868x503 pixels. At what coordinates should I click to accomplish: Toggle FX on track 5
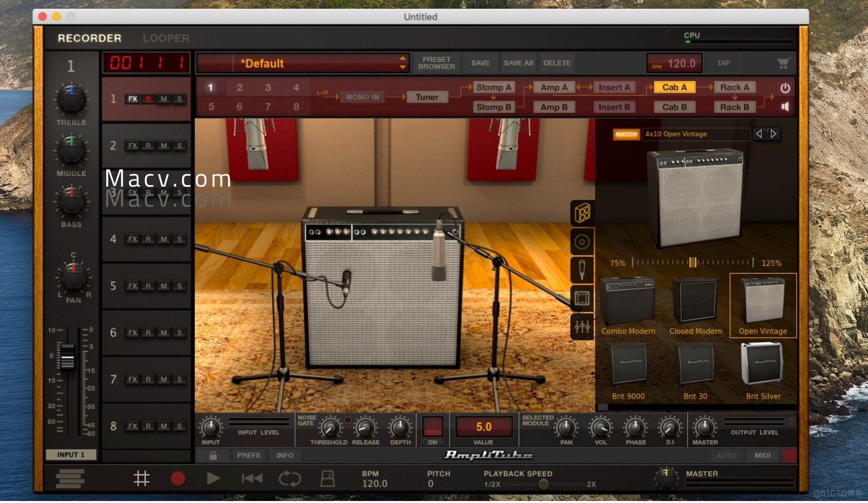click(x=132, y=286)
